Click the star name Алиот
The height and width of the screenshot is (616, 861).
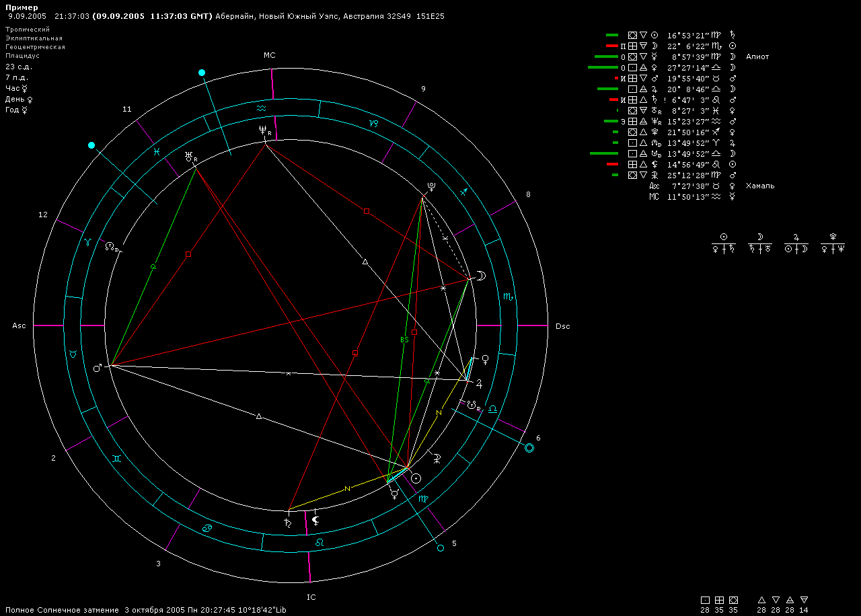pos(757,56)
